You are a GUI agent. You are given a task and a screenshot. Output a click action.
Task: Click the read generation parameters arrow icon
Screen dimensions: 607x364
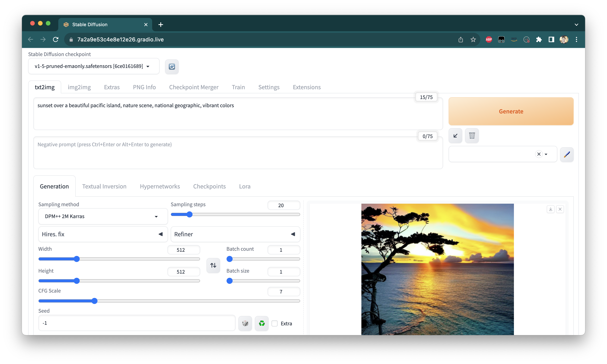[455, 136]
